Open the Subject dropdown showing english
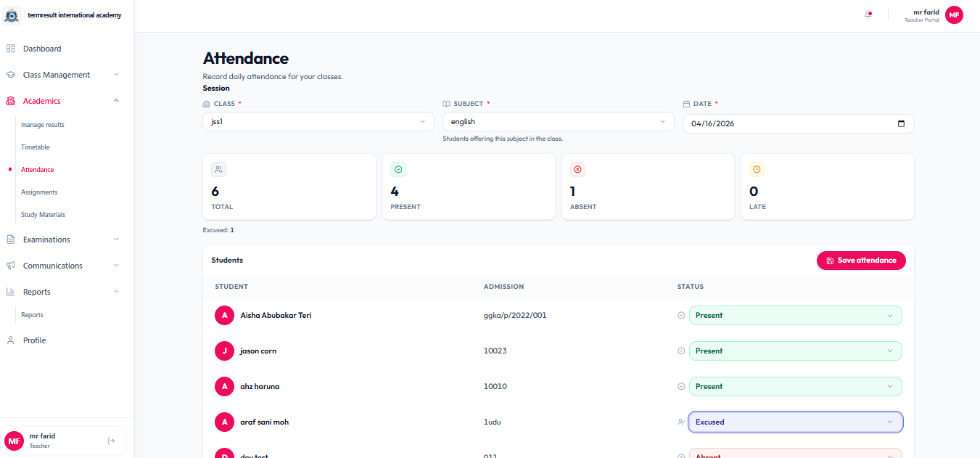The width and height of the screenshot is (980, 458). [559, 121]
